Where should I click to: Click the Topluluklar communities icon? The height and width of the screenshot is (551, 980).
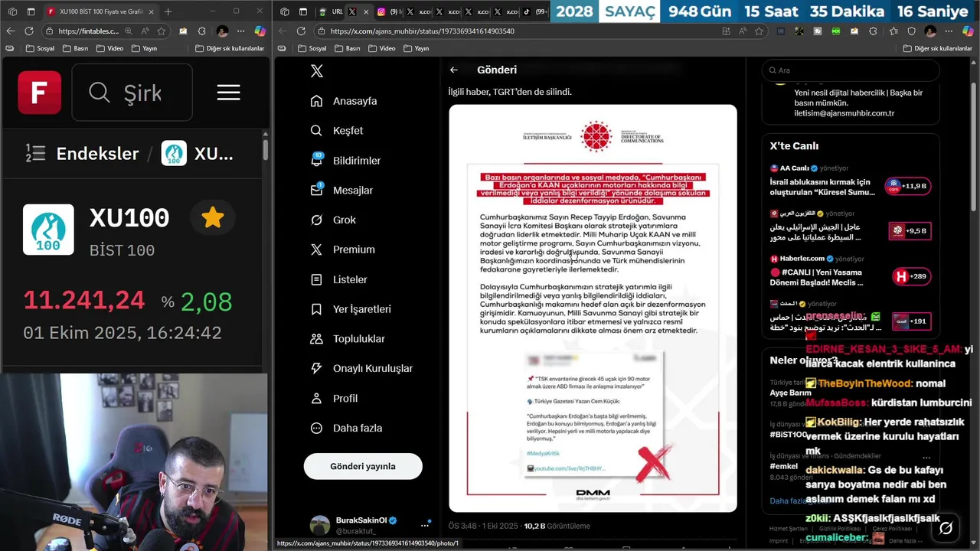[x=316, y=339]
